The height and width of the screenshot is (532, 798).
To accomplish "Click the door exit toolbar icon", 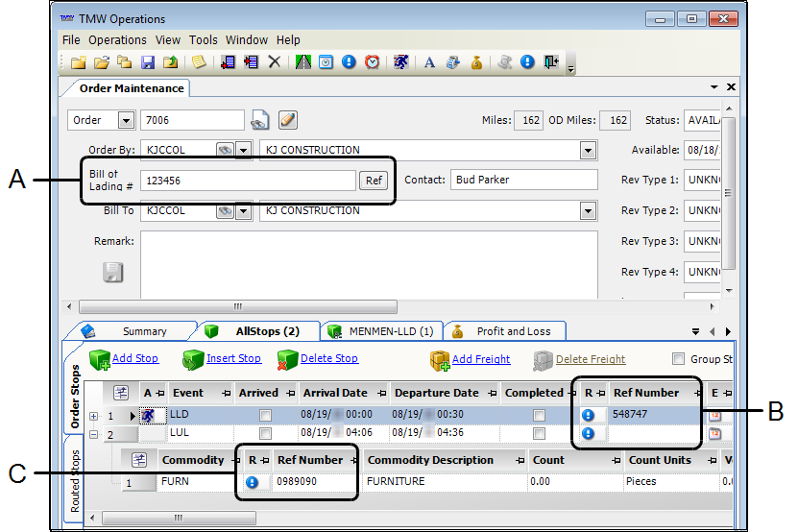I will point(551,62).
